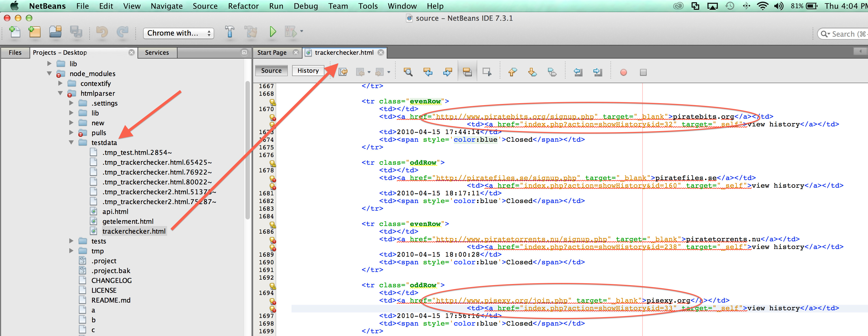Click the Wi-Fi menu bar icon
Viewport: 868px width, 336px height.
(x=763, y=6)
